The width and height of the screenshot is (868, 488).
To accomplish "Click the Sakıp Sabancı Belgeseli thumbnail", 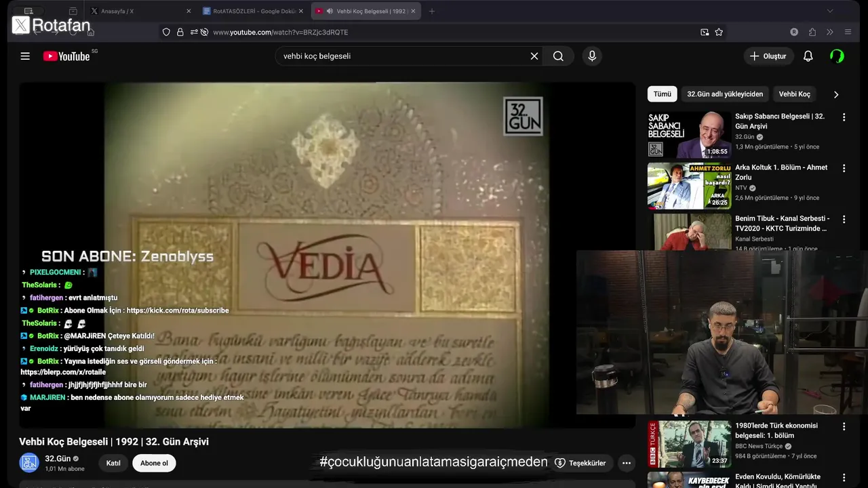I will coord(690,135).
